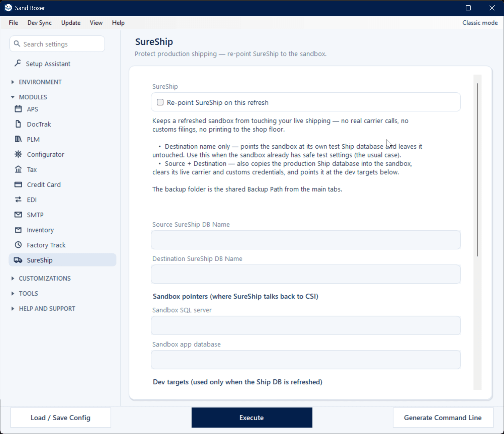This screenshot has width=504, height=434.
Task: Open the Update menu
Action: pyautogui.click(x=71, y=23)
